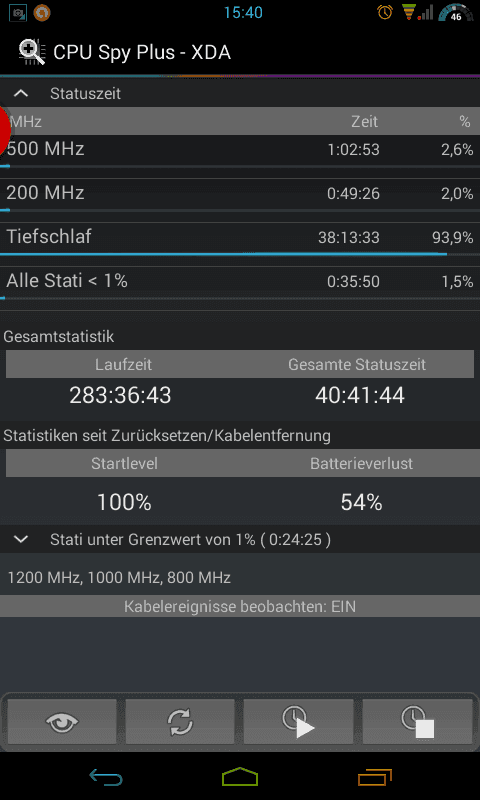
Task: Tap the Tiefschlaf blue progress bar
Action: [223, 254]
